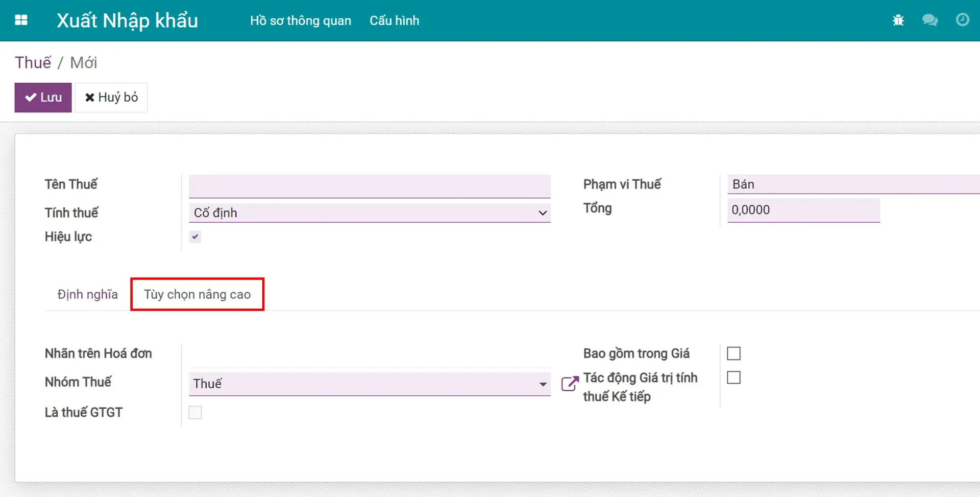Screen dimensions: 980x497
Task: Edit the Tổng amount field 0,0000
Action: point(803,210)
